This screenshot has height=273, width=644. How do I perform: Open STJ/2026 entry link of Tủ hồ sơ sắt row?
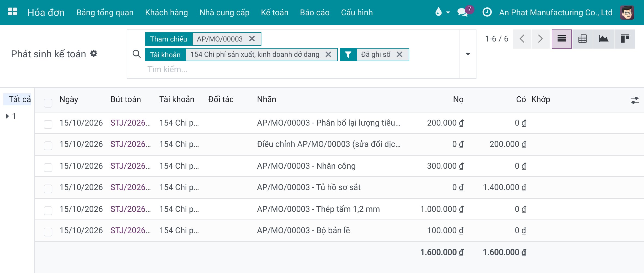point(130,187)
